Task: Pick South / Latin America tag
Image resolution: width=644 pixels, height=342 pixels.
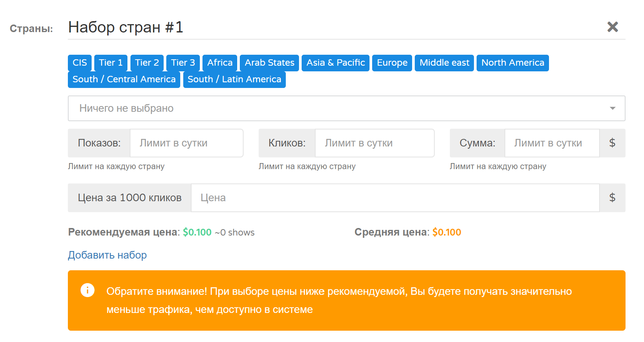Action: 234,79
